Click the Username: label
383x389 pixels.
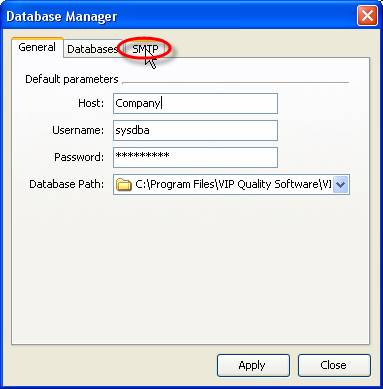coord(78,130)
